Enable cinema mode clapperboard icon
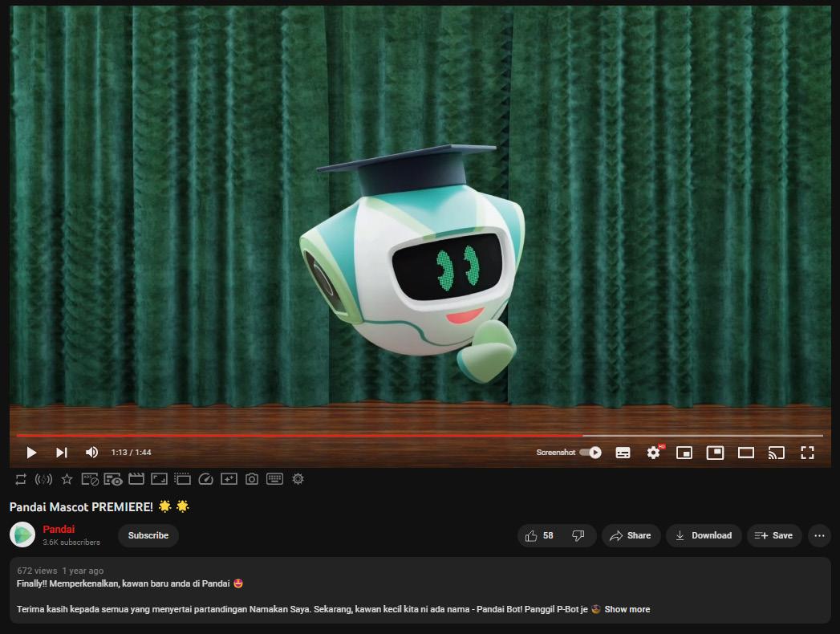This screenshot has height=634, width=840. tap(136, 479)
